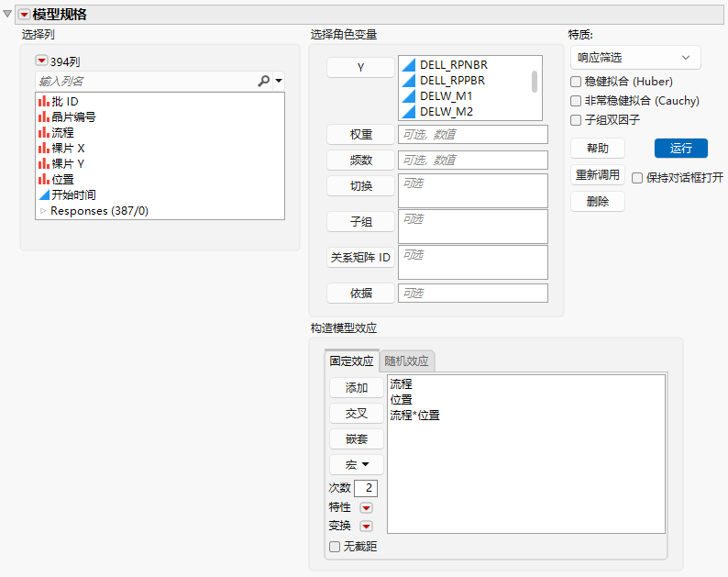
Task: Click the 依据 role button
Action: pos(360,294)
